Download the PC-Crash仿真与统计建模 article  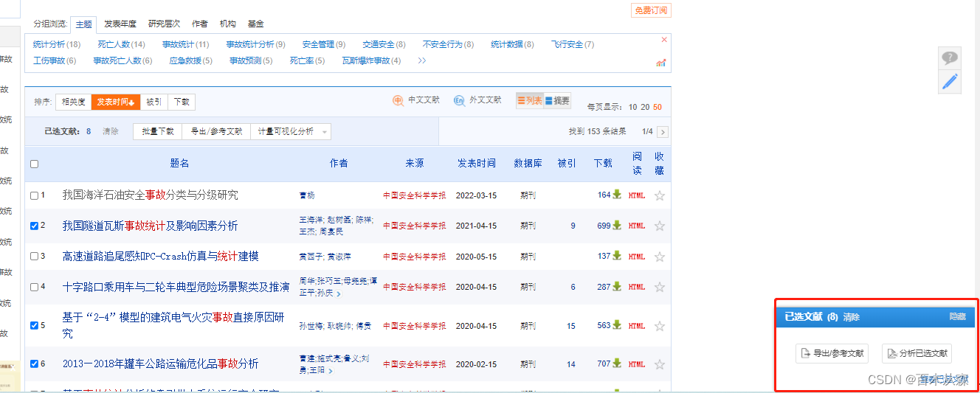click(617, 256)
